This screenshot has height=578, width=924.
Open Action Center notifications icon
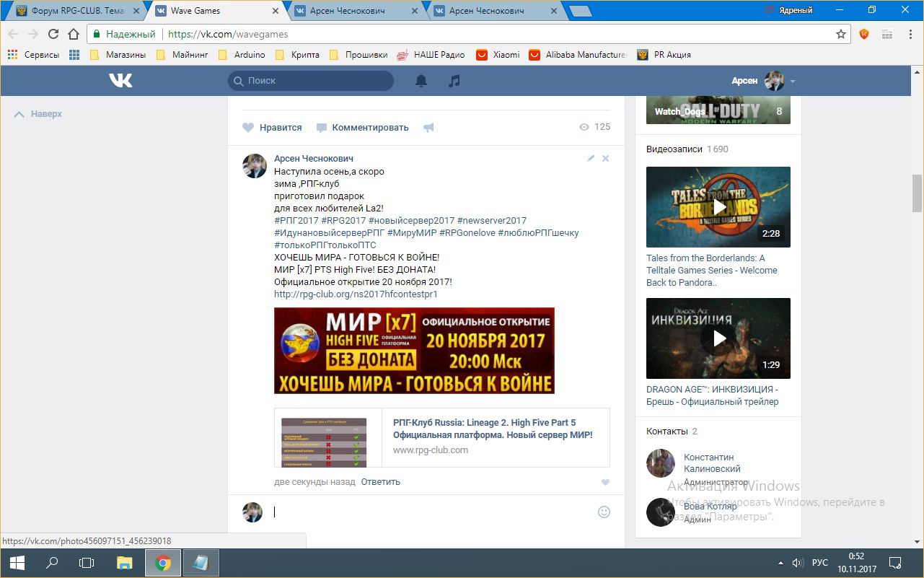pyautogui.click(x=894, y=563)
